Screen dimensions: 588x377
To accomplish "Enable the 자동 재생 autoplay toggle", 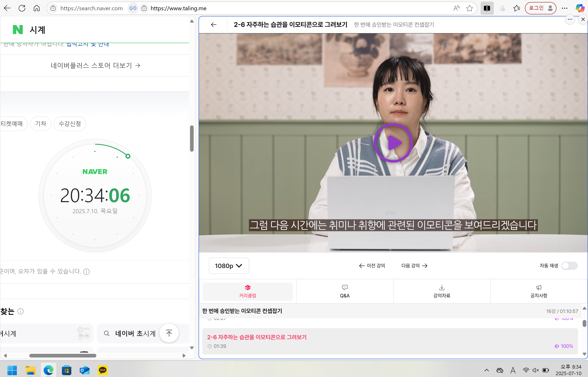I will pyautogui.click(x=570, y=266).
